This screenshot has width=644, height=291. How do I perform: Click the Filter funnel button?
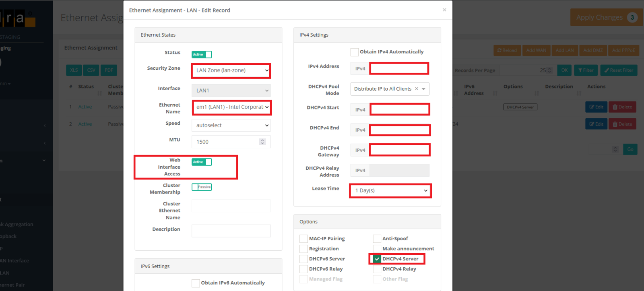click(586, 70)
